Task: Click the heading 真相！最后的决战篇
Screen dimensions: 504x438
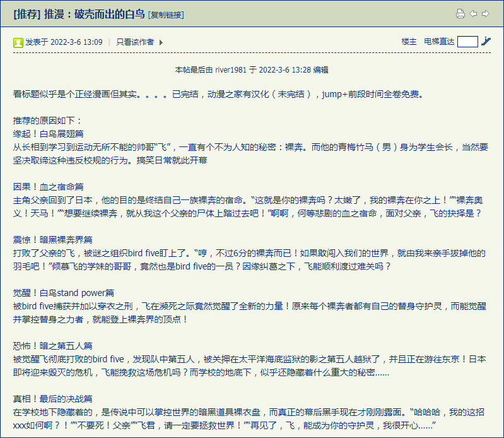Action: [53, 399]
